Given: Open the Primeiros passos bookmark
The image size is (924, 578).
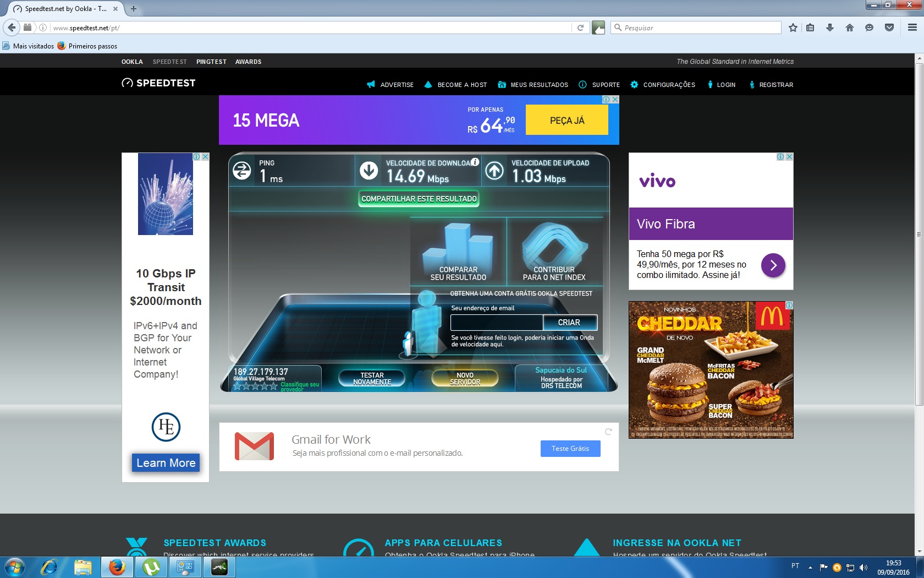Looking at the screenshot, I should pos(87,46).
